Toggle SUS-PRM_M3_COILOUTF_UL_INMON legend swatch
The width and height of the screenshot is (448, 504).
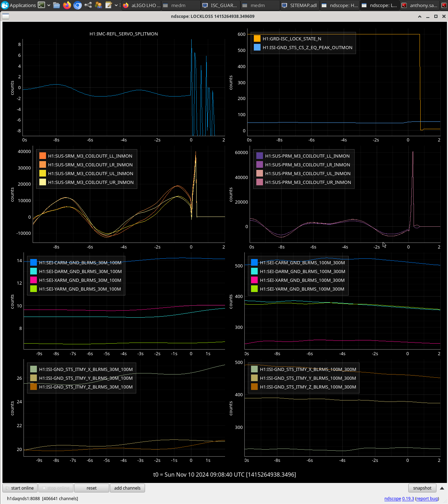(259, 173)
